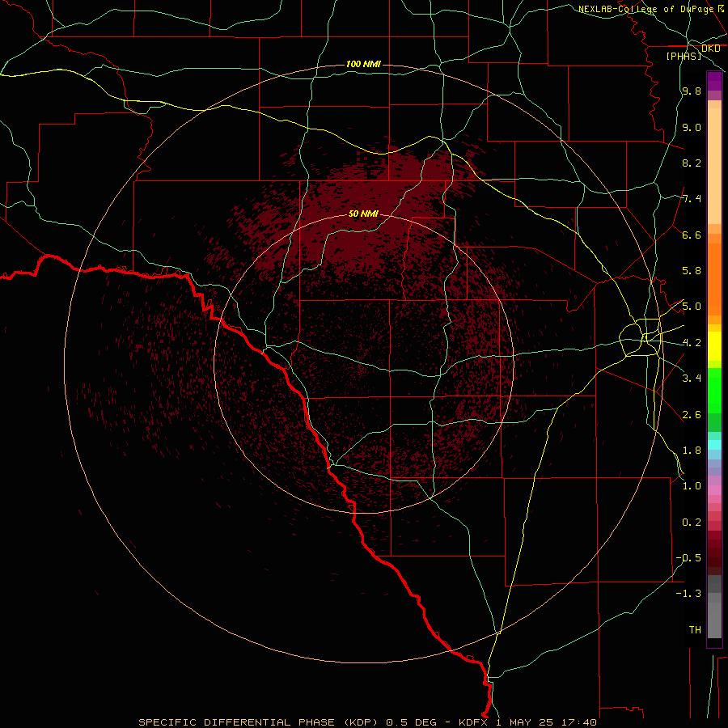Click the bright yellow segment of the color bar

[714, 346]
